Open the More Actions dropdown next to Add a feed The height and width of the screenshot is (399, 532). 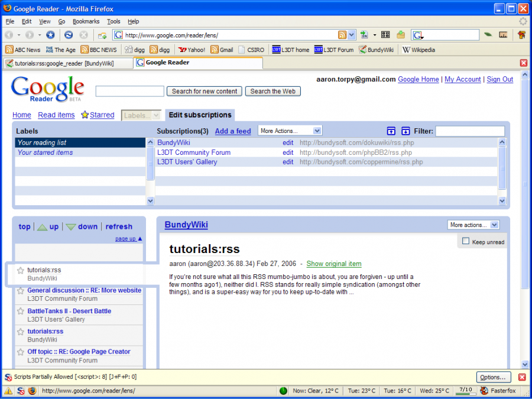290,131
